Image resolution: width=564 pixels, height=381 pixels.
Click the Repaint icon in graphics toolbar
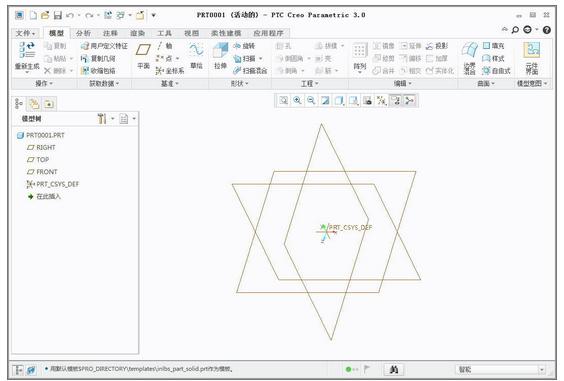tap(325, 101)
